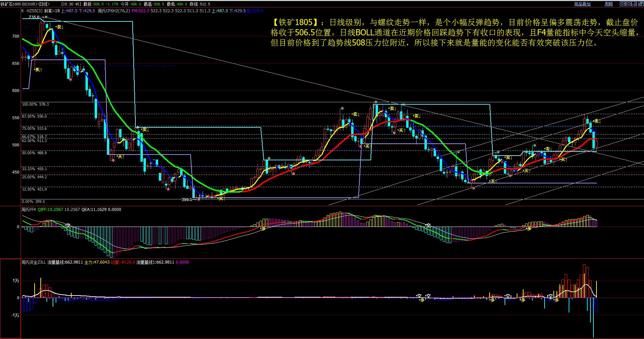This screenshot has width=644, height=339.
Task: Click the 周氏FF4 indicator panel title
Action: click(x=29, y=210)
